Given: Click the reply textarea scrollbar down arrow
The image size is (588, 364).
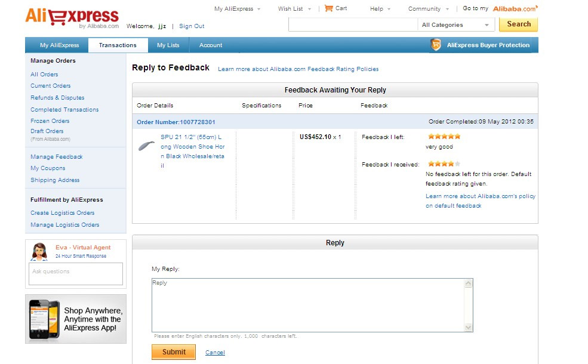Looking at the screenshot, I should tap(468, 327).
